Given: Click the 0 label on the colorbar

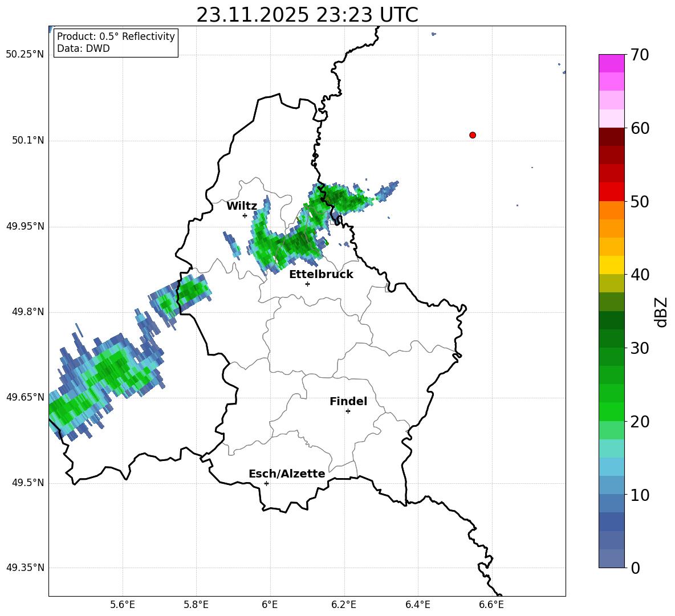Looking at the screenshot, I should click(x=635, y=568).
